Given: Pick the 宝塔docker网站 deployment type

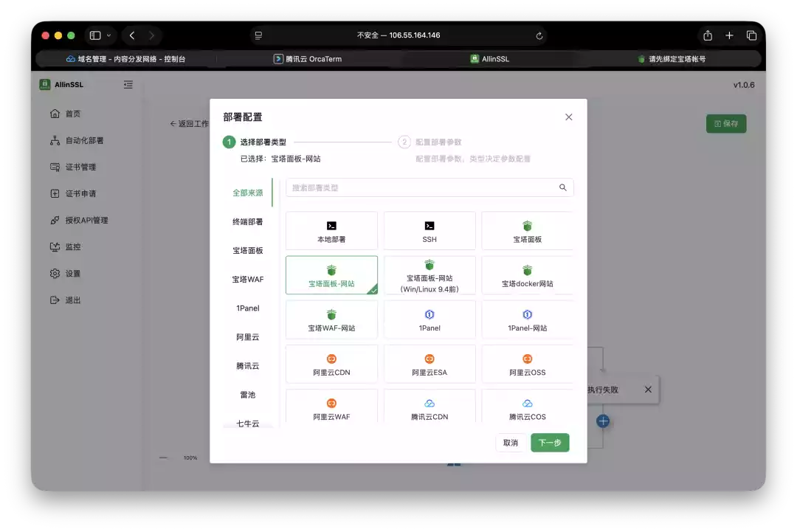Looking at the screenshot, I should tap(527, 274).
